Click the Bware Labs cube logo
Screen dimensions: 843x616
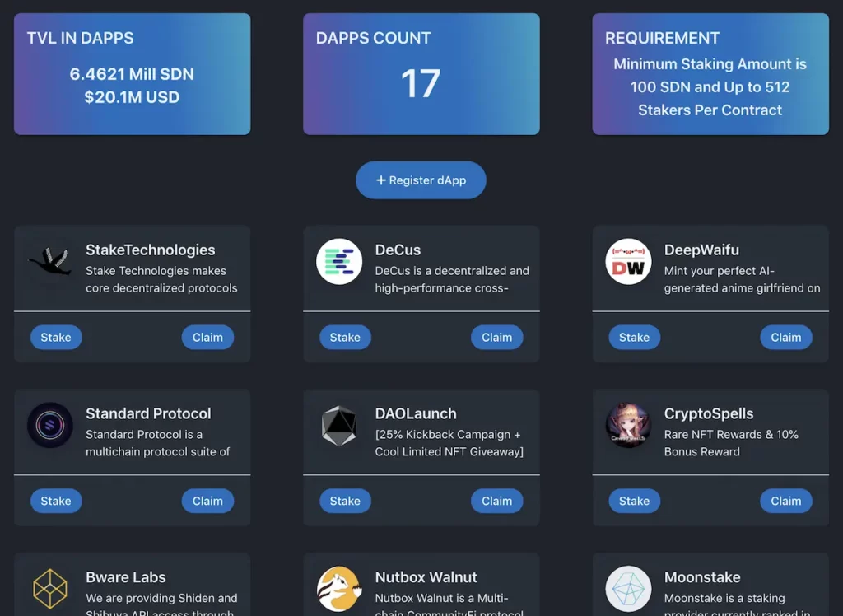click(50, 589)
